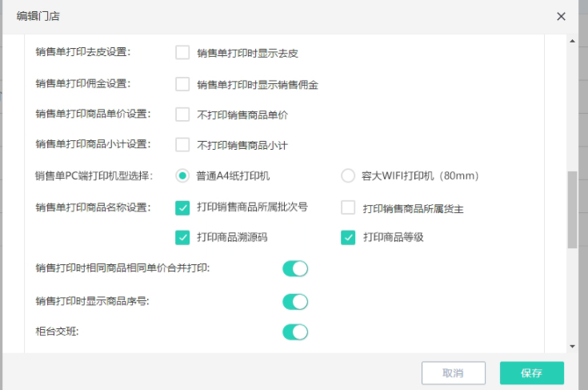Screen dimensions: 588x390
Task: Click the scrollbar down arrow
Action: click(572, 346)
